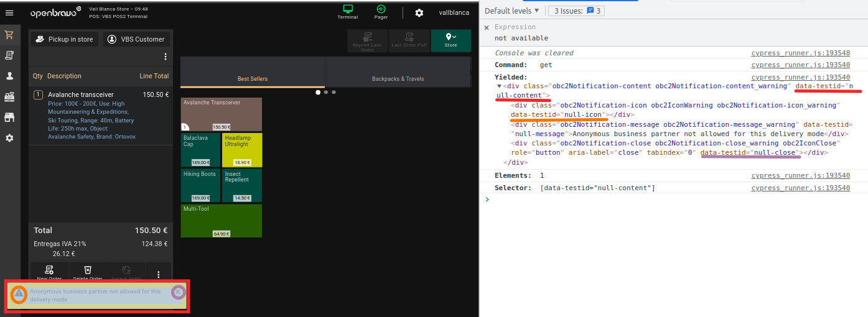
Task: Open ticket three-dot options menu
Action: [166, 57]
